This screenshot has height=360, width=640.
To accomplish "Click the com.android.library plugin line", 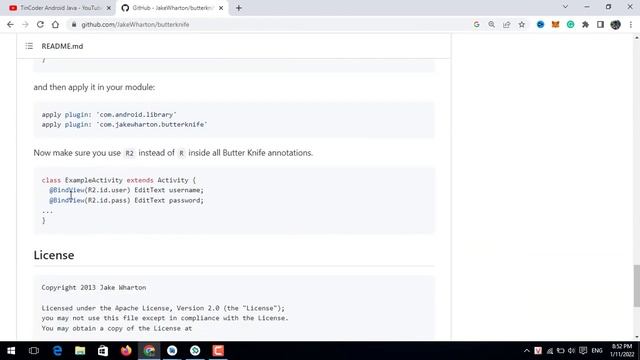I will 109,115.
